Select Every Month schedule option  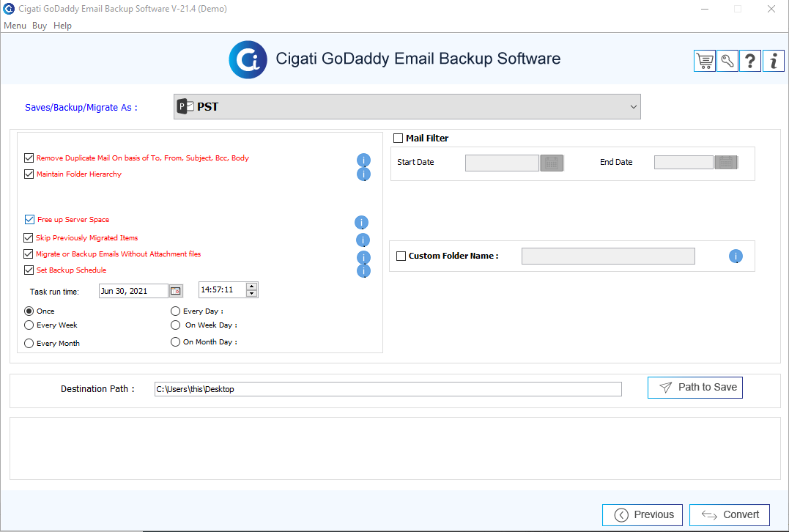[29, 343]
